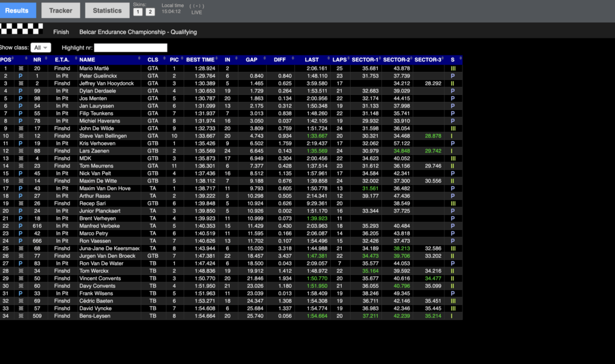This screenshot has height=364, width=615.
Task: Sort by the SECTOR-1 column header
Action: [365, 59]
